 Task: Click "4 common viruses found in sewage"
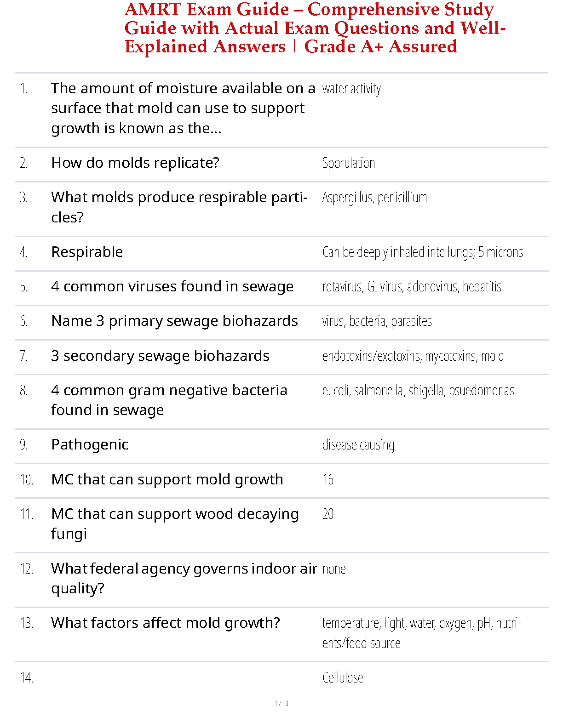coord(172,286)
